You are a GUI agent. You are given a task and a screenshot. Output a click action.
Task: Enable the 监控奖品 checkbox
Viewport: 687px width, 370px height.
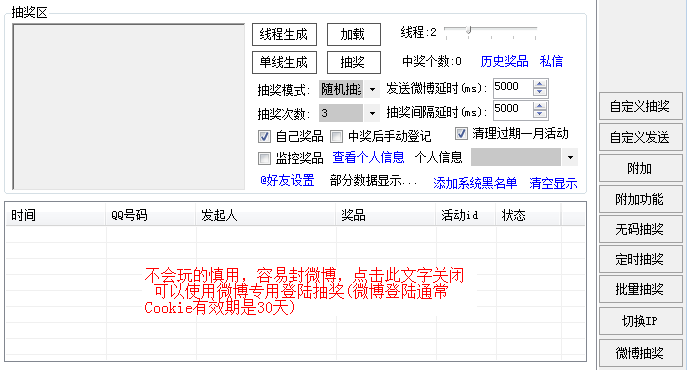click(264, 158)
